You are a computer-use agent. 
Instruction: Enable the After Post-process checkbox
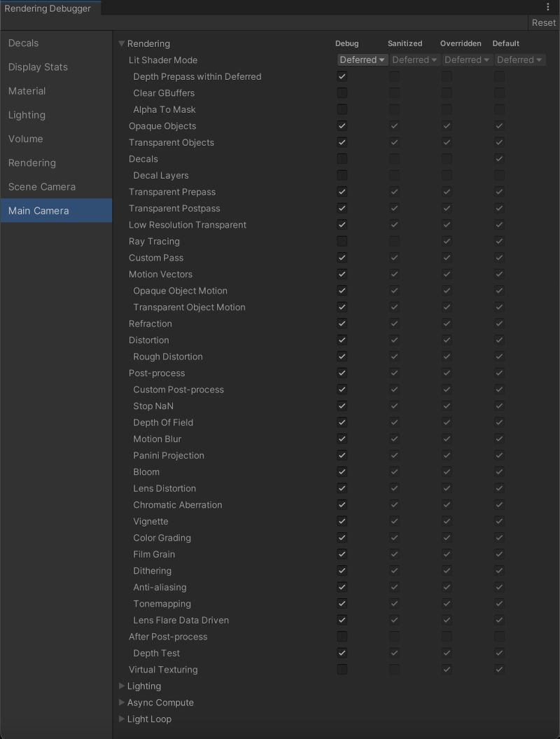click(x=342, y=636)
